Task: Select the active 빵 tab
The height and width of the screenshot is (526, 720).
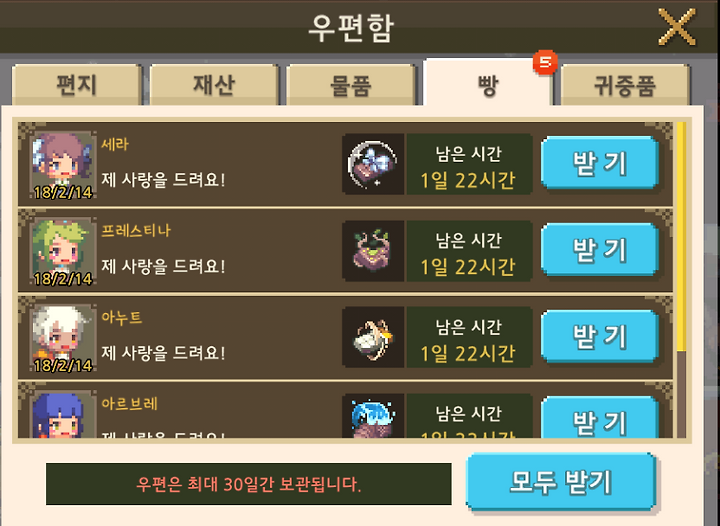Action: click(488, 84)
